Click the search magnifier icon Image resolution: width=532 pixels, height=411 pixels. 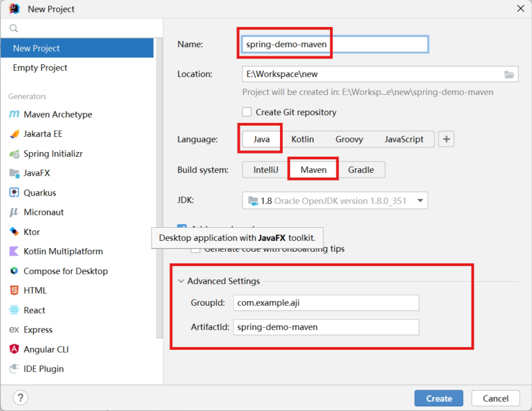[x=14, y=28]
